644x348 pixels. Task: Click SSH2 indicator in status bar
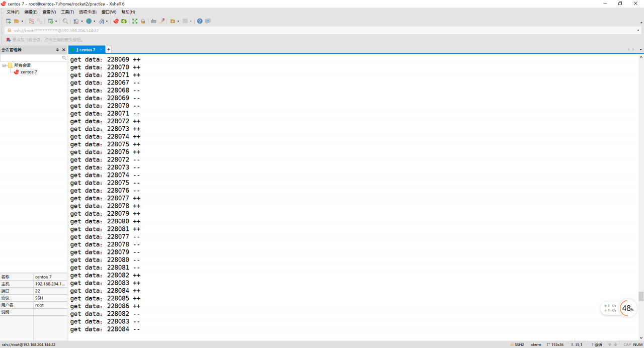click(x=517, y=344)
